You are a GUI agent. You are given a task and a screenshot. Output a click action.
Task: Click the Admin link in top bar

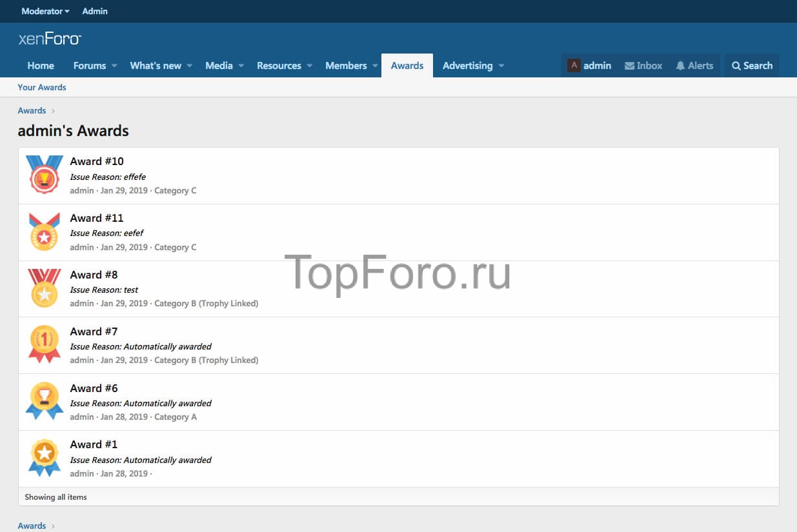(x=95, y=11)
